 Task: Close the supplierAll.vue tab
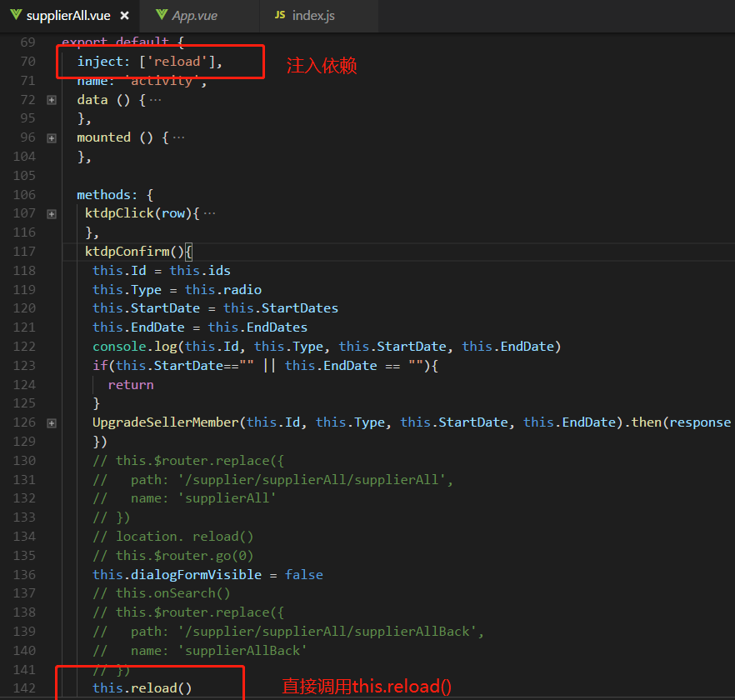coord(124,16)
